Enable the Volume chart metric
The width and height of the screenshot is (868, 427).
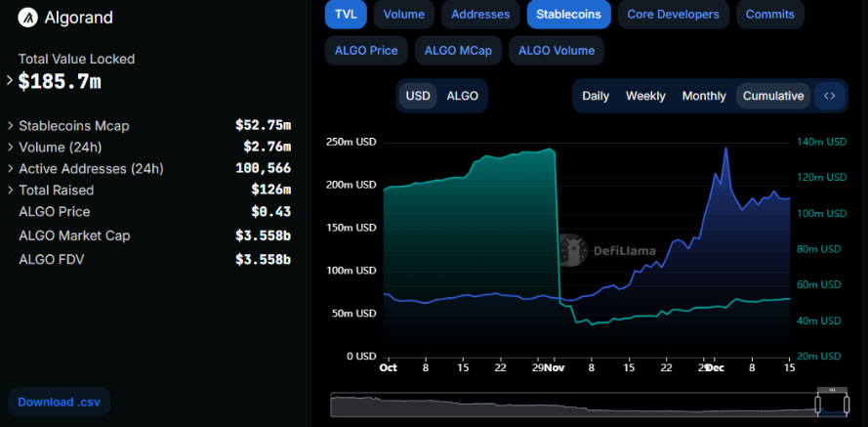coord(404,15)
